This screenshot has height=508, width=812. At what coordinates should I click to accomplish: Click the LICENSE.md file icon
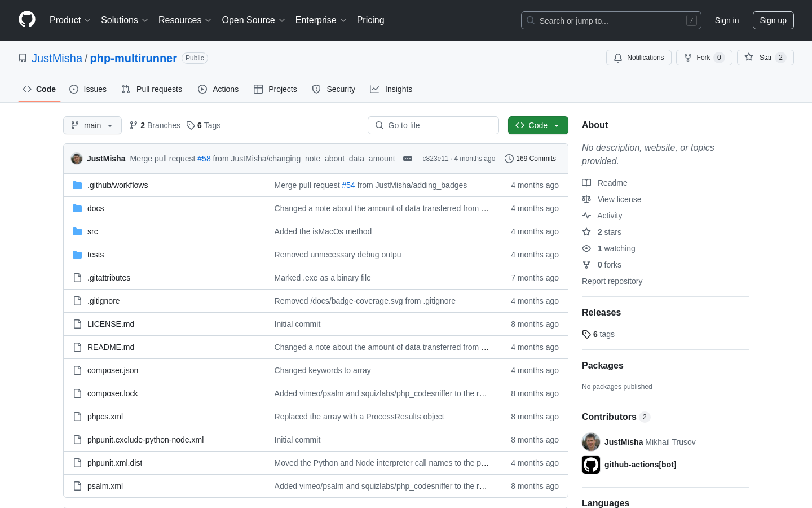click(x=77, y=324)
